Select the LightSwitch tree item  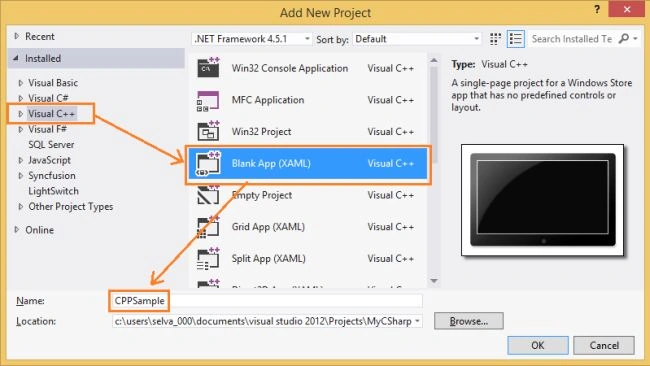click(53, 191)
